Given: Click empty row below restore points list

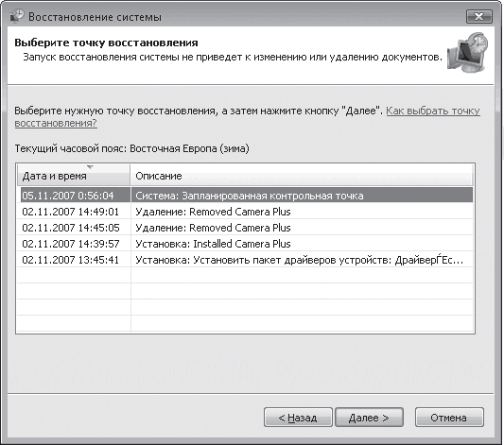Looking at the screenshot, I should click(x=245, y=275).
